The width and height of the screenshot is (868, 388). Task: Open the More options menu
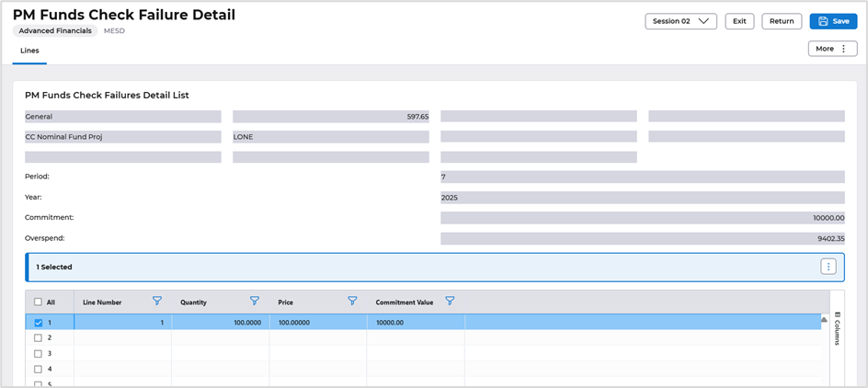tap(832, 49)
